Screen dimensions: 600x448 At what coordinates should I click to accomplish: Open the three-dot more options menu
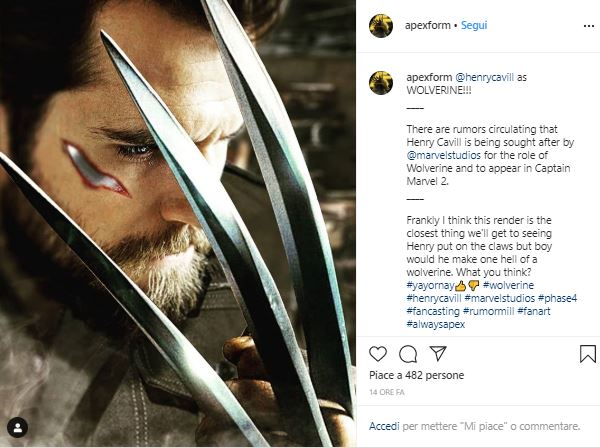pyautogui.click(x=589, y=26)
